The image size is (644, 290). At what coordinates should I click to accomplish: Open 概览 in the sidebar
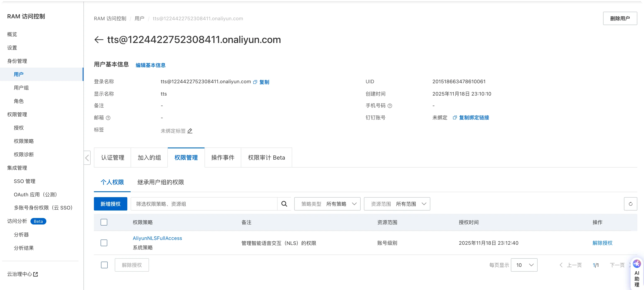tap(12, 34)
